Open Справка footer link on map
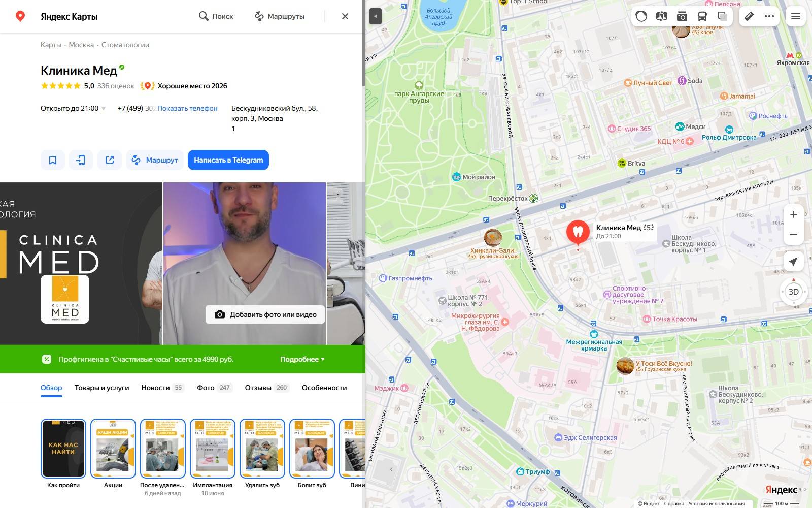Screen dimensions: 812x508 click(674, 504)
